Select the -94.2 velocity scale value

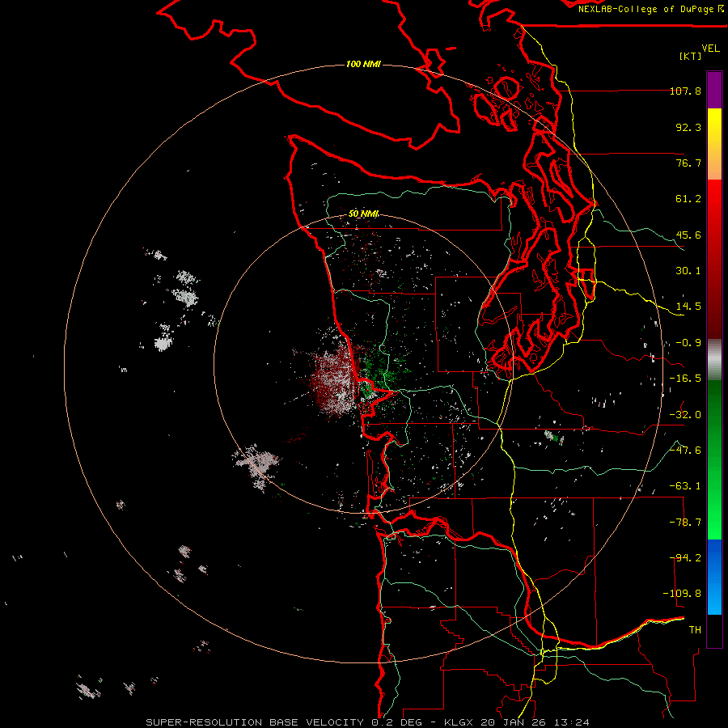pos(685,558)
